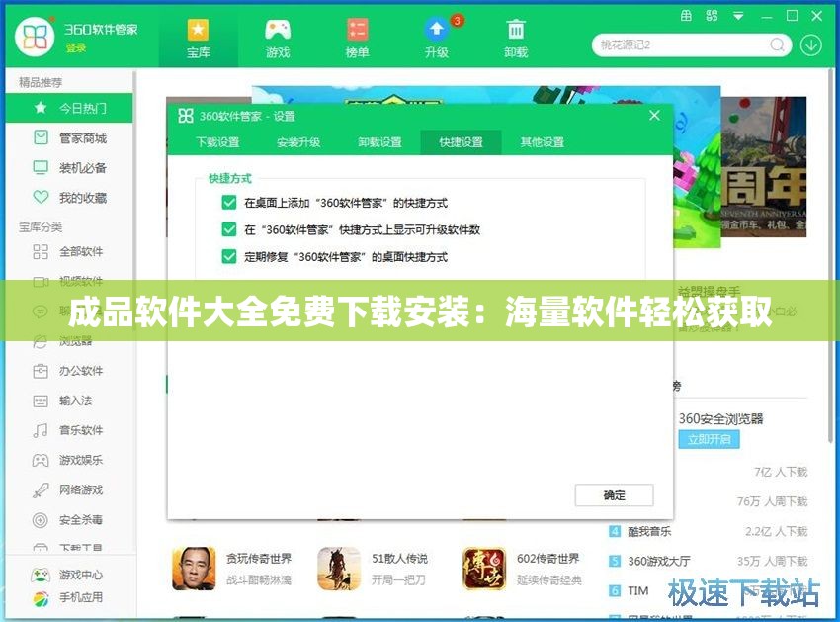The height and width of the screenshot is (622, 840).
Task: Open 360游戏大厅 in ranking list
Action: pyautogui.click(x=658, y=562)
